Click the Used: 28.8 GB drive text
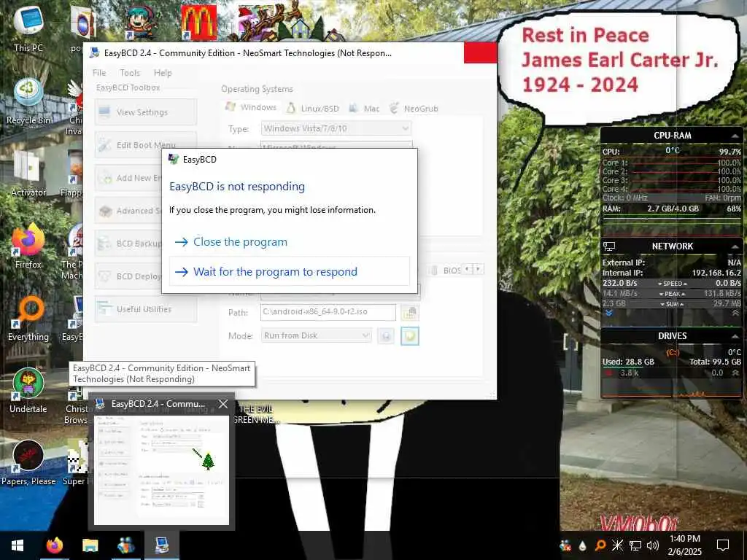Screen dimensions: 747x560 (628, 362)
